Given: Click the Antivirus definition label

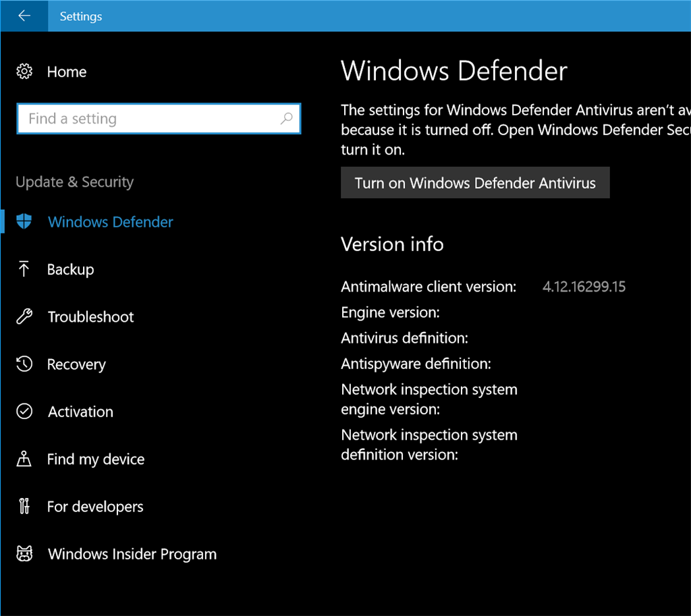Looking at the screenshot, I should click(x=405, y=338).
